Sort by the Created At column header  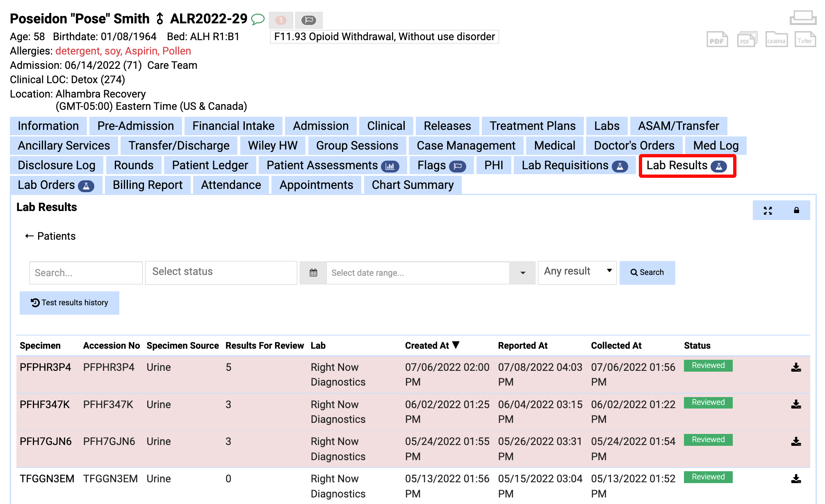[x=432, y=345]
